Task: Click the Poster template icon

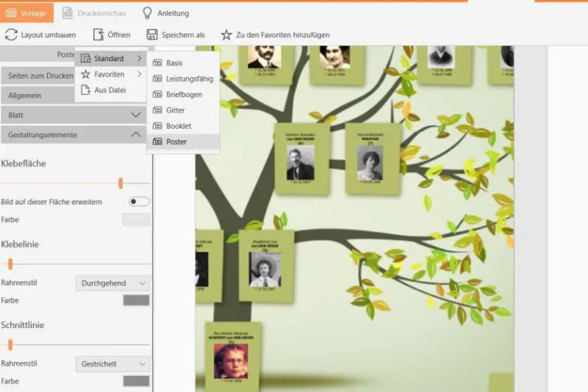Action: (157, 142)
